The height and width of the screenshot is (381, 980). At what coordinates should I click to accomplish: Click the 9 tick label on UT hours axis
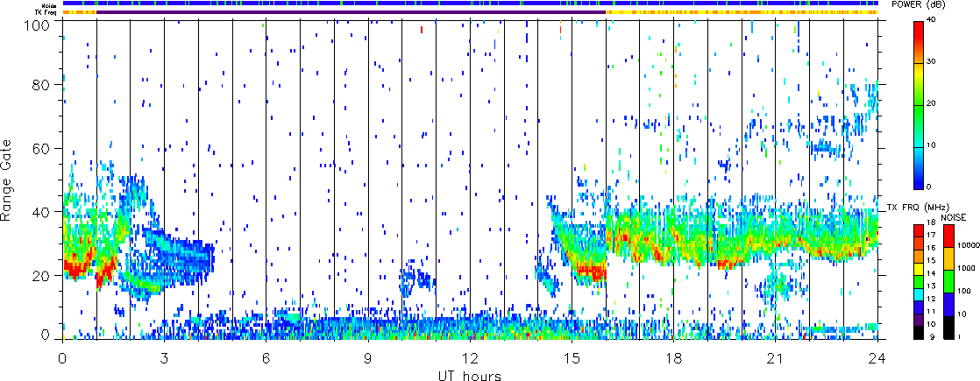pos(368,358)
